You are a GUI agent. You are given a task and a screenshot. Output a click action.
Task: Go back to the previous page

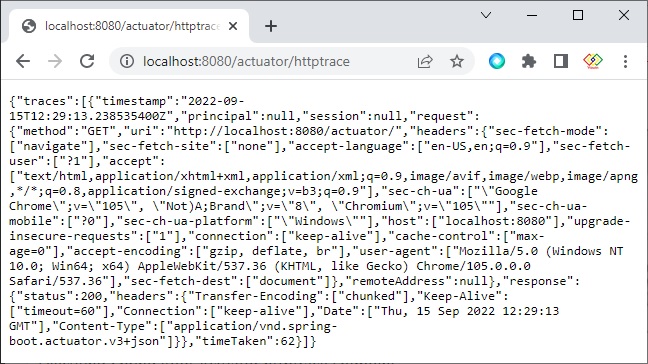point(23,61)
